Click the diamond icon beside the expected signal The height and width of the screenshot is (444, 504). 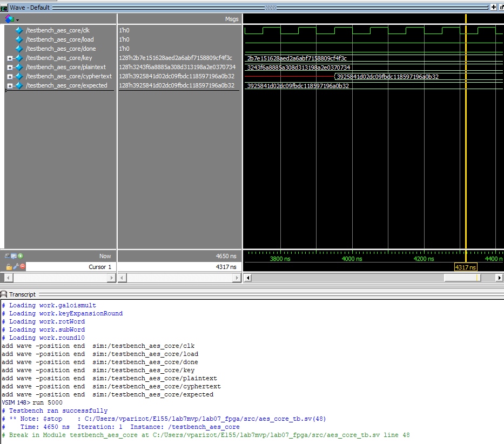point(19,85)
